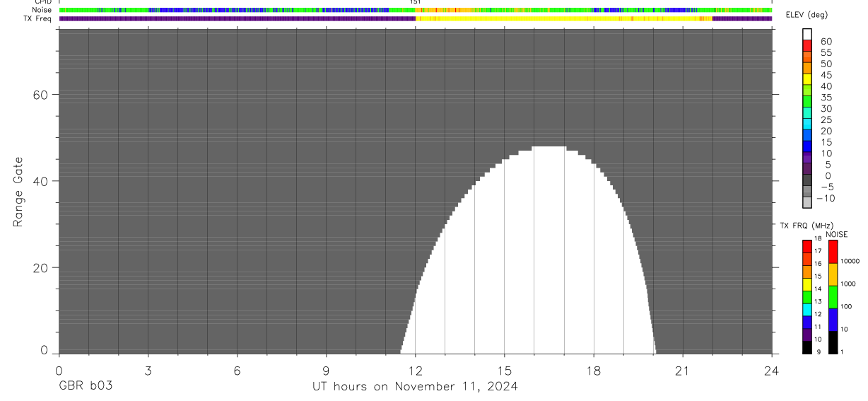This screenshot has height=401, width=868.
Task: Click the white swatch atop ELEV color bar
Action: tap(807, 34)
